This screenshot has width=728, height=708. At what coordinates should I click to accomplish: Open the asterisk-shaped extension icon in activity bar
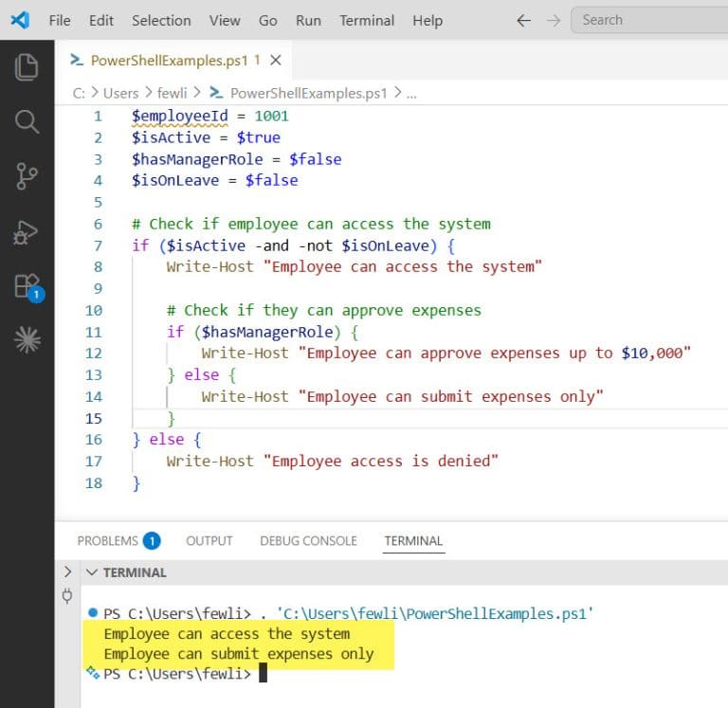27,340
